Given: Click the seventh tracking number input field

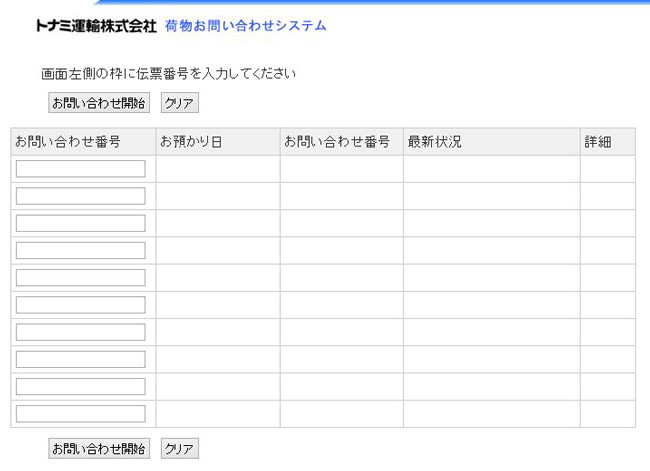Looking at the screenshot, I should tap(81, 332).
